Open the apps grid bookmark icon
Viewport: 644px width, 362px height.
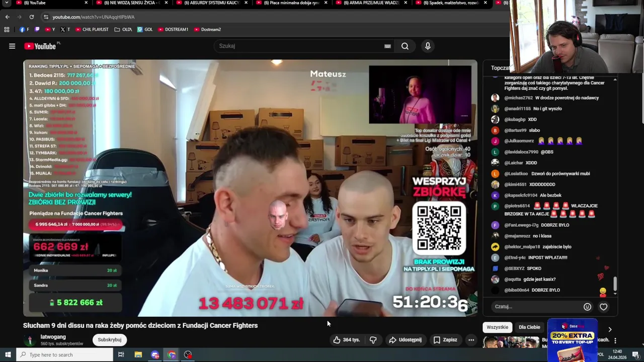coord(7,30)
